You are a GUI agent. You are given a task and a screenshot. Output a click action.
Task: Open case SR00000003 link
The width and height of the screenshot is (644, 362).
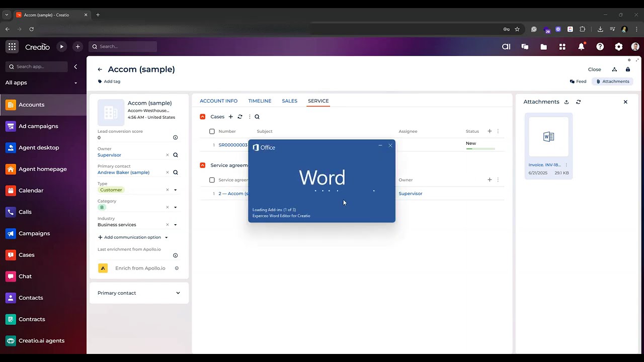click(233, 145)
